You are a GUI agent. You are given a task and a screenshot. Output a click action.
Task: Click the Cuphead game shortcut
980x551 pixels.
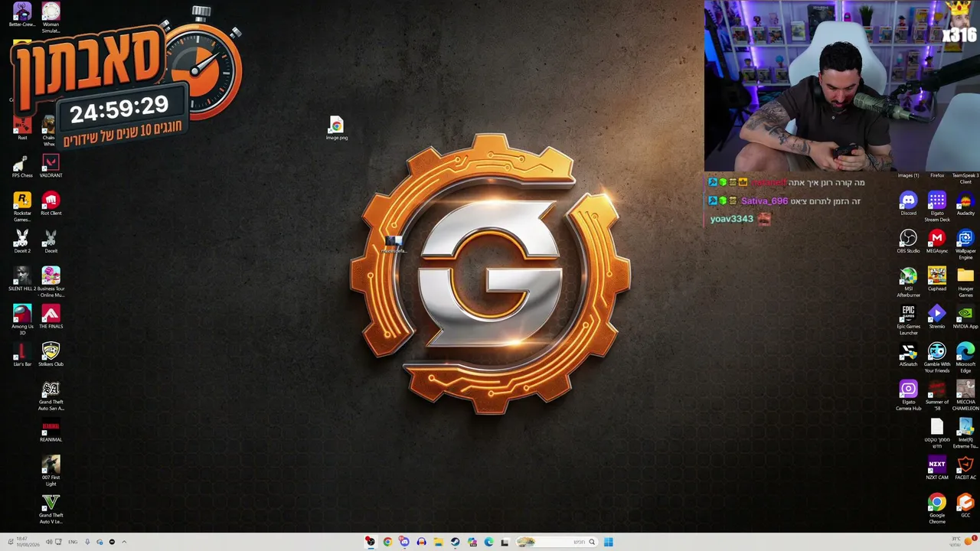[937, 279]
